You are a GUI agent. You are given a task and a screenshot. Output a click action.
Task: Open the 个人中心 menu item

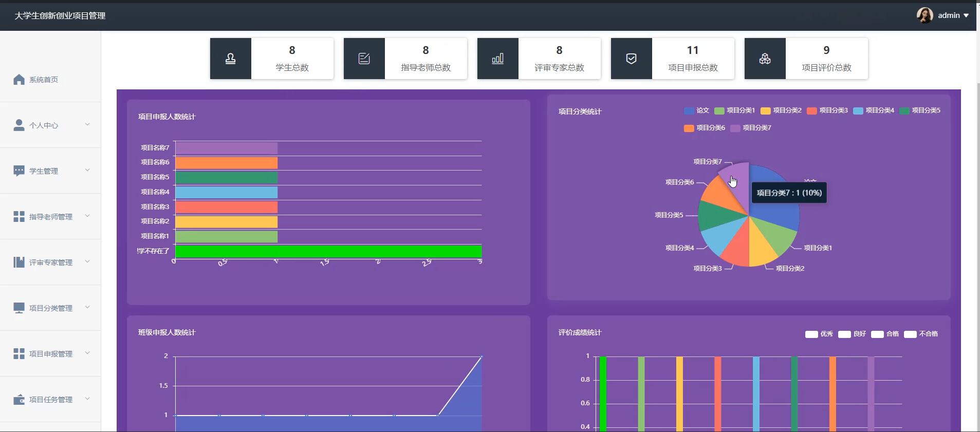click(50, 125)
